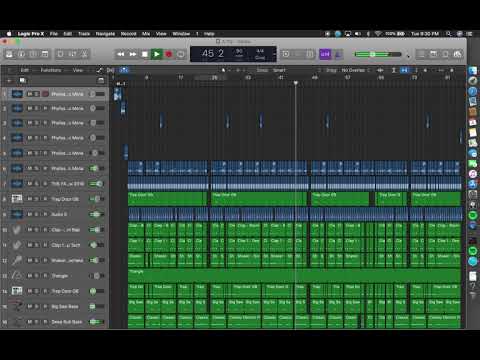Click the shaker icon on track 12
The width and height of the screenshot is (480, 360).
(17, 260)
